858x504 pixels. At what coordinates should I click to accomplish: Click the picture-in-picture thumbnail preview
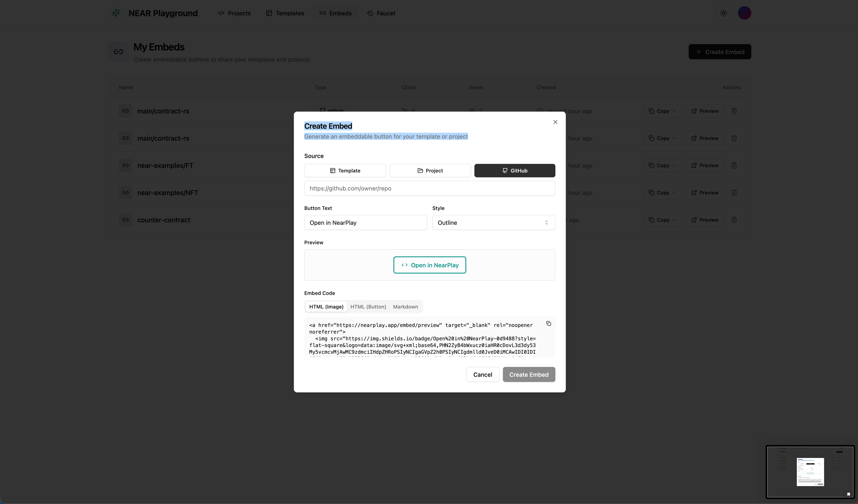click(x=810, y=472)
